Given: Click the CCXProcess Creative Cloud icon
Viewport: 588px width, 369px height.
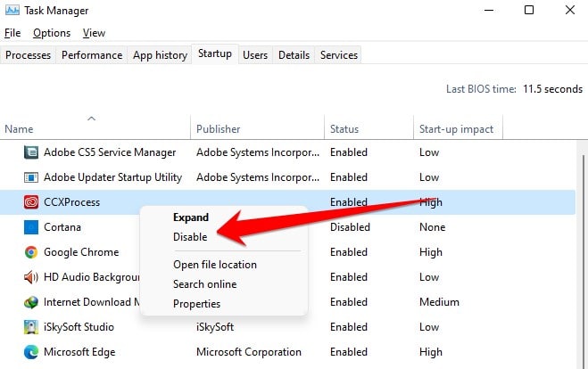Looking at the screenshot, I should (30, 202).
